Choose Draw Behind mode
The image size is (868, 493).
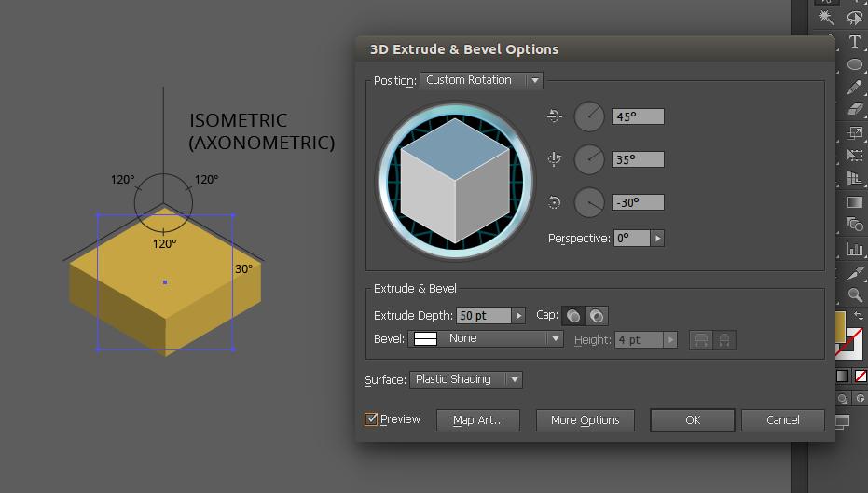click(x=843, y=398)
